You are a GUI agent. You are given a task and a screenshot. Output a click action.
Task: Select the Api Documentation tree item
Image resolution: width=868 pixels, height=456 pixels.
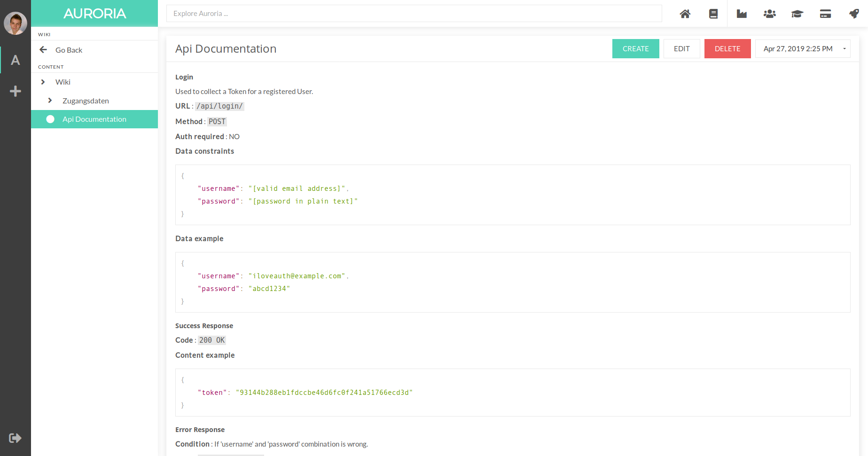pyautogui.click(x=94, y=119)
